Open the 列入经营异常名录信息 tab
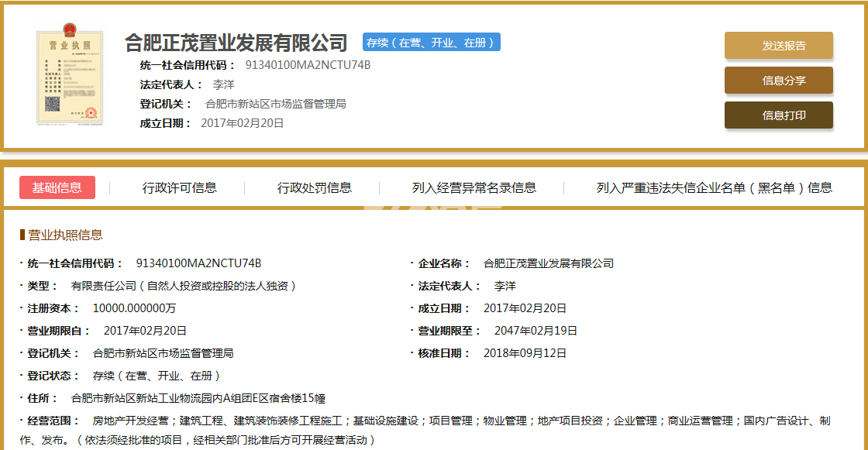 click(474, 188)
